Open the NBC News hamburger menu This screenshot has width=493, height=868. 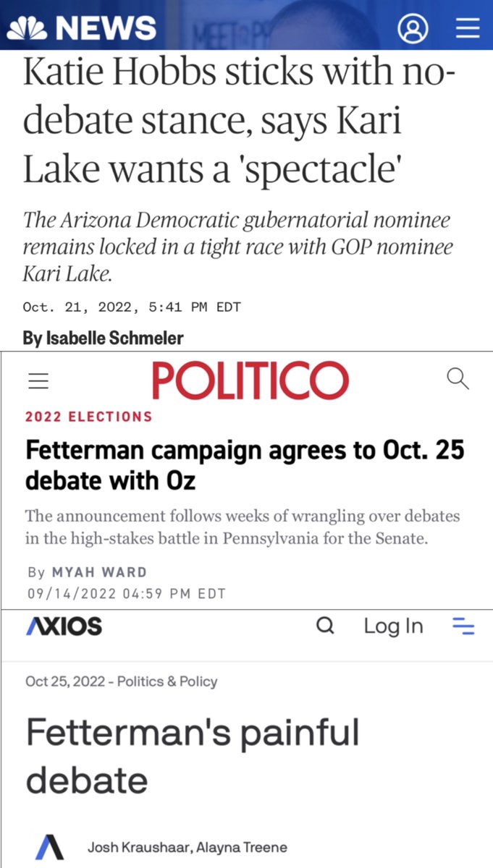(x=467, y=27)
